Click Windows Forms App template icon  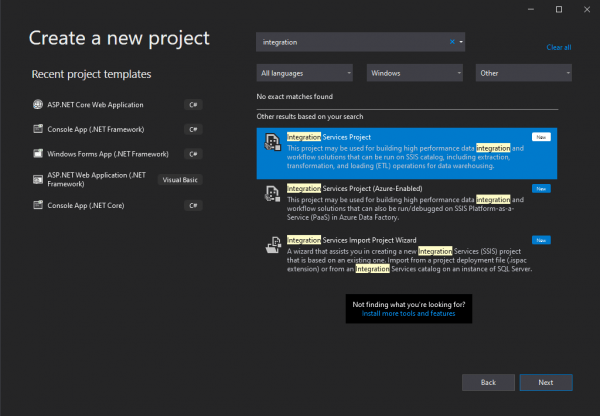coord(38,154)
